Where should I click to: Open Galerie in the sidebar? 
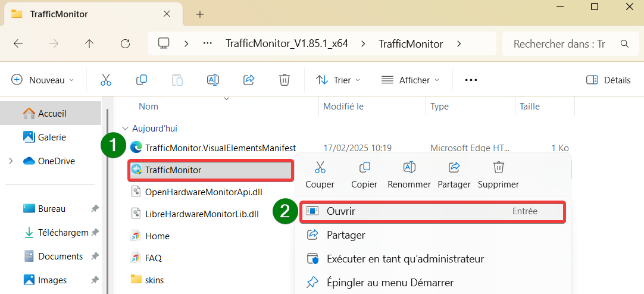pyautogui.click(x=51, y=137)
